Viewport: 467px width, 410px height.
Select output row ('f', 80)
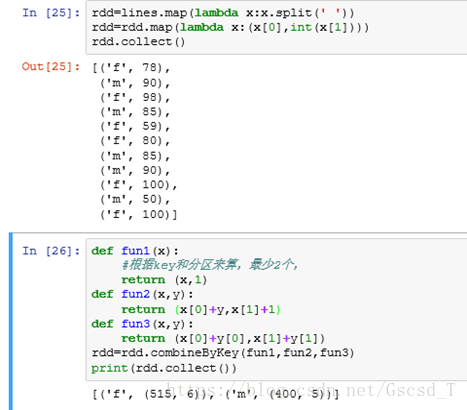pos(135,141)
